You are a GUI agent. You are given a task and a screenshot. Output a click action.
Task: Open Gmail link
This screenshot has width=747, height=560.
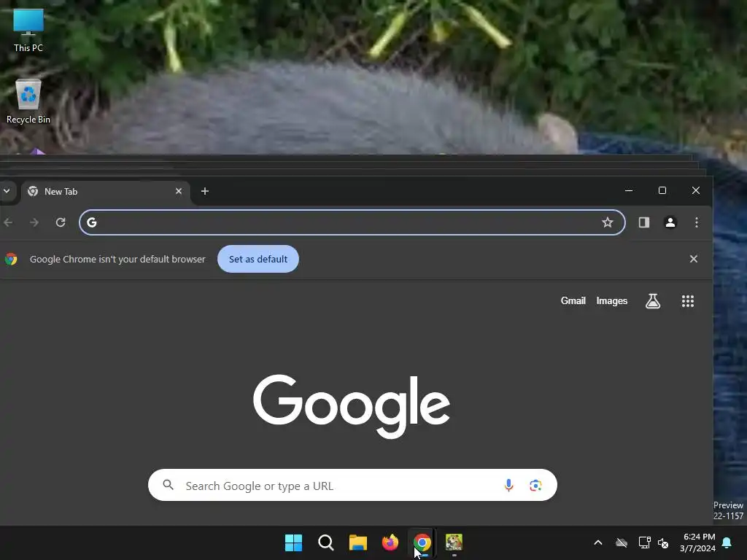pos(573,301)
